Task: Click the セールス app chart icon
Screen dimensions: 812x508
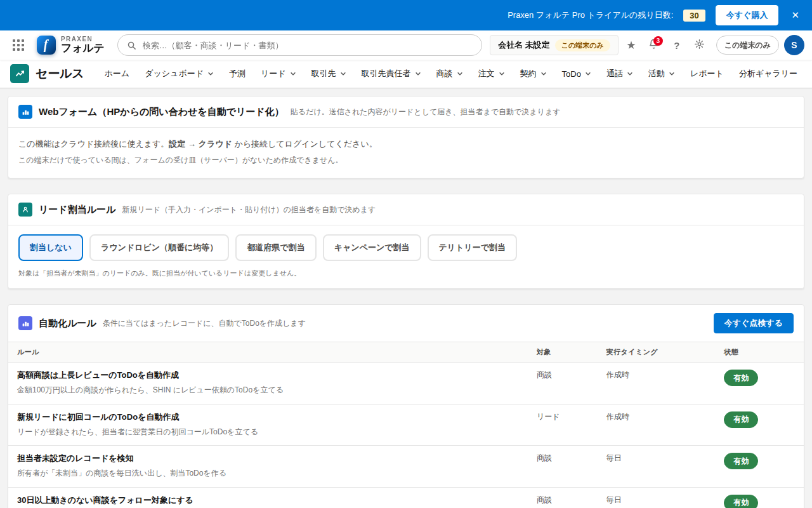Action: point(20,74)
